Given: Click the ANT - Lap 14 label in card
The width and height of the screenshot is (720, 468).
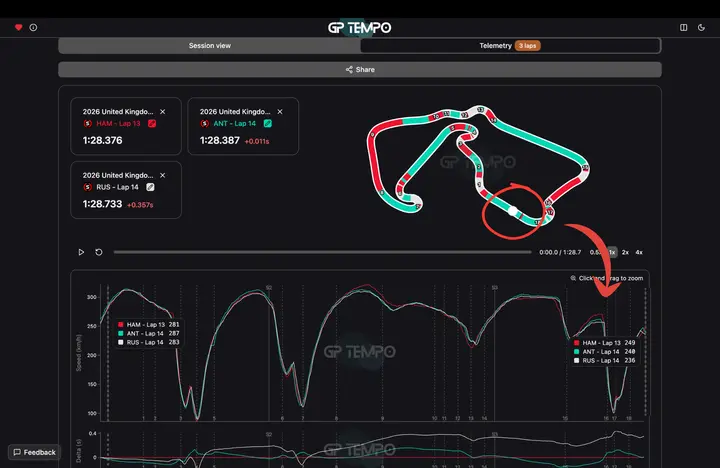Looking at the screenshot, I should click(x=235, y=124).
